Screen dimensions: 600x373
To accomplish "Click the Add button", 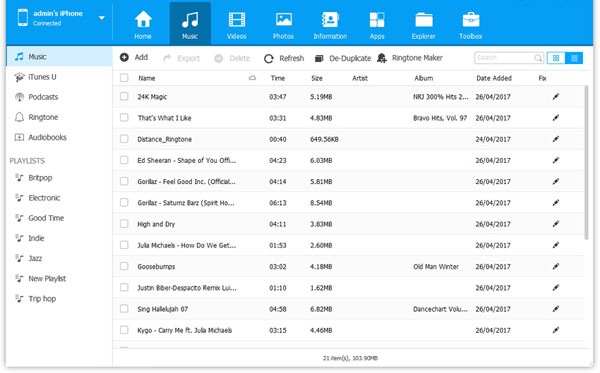I will click(x=134, y=57).
